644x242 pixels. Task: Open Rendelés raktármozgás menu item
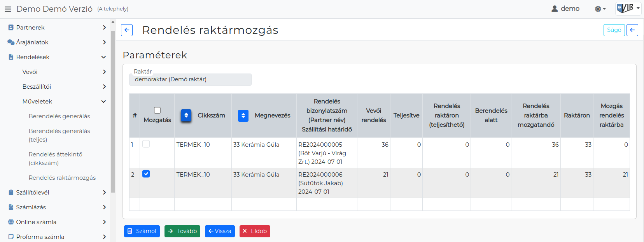(62, 178)
